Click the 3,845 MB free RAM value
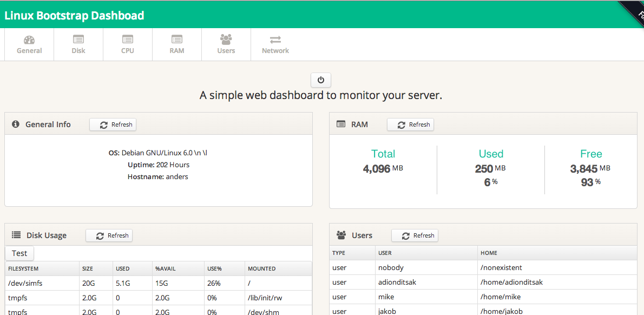 [590, 168]
